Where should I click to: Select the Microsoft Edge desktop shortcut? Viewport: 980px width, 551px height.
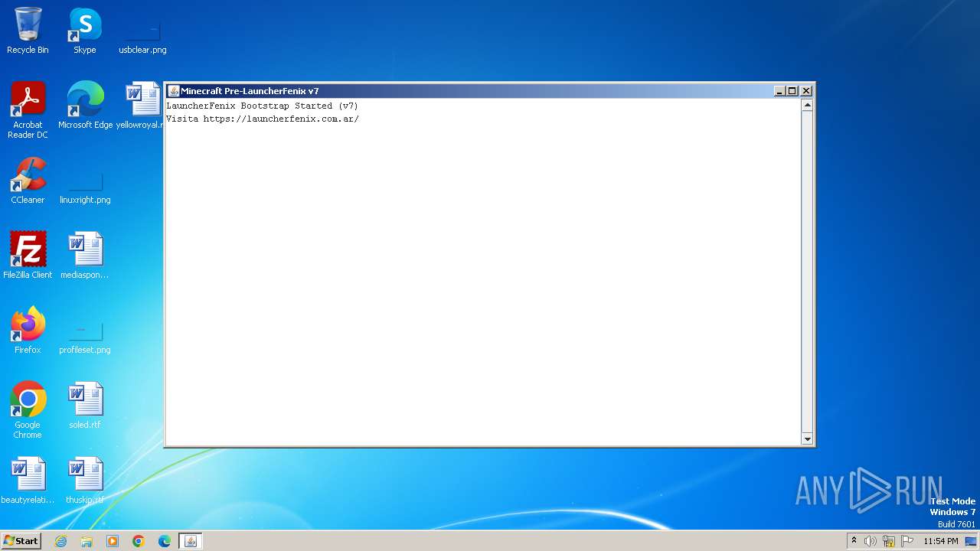pyautogui.click(x=85, y=105)
